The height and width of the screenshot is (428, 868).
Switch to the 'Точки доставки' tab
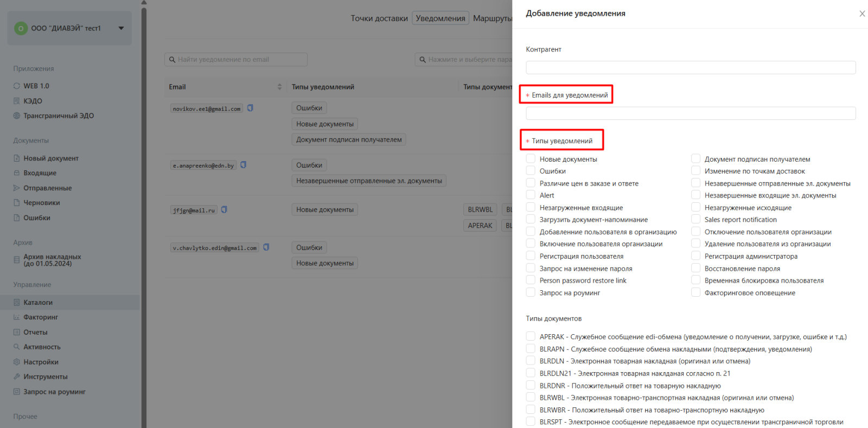pyautogui.click(x=379, y=18)
